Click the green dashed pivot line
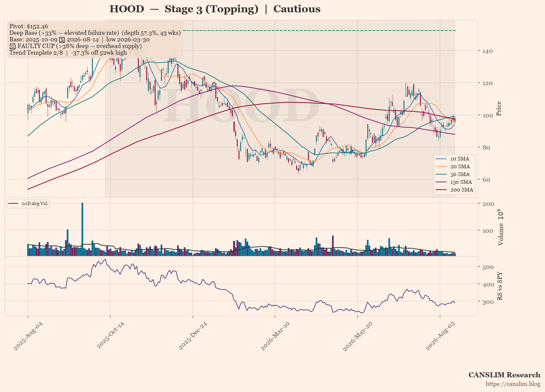Screen dimensions: 545x392 tap(319, 30)
